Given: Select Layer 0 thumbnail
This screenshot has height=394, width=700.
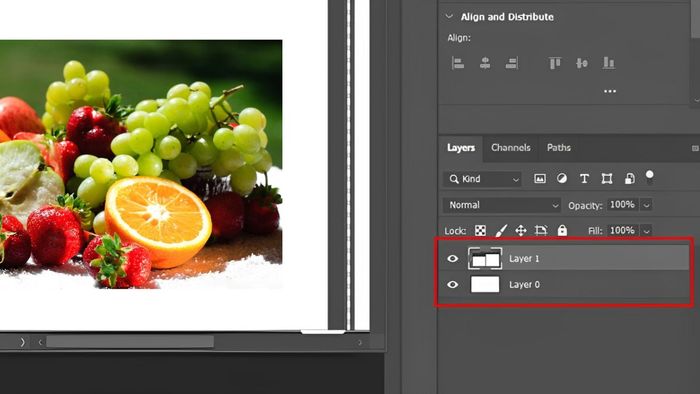Looking at the screenshot, I should (x=485, y=284).
